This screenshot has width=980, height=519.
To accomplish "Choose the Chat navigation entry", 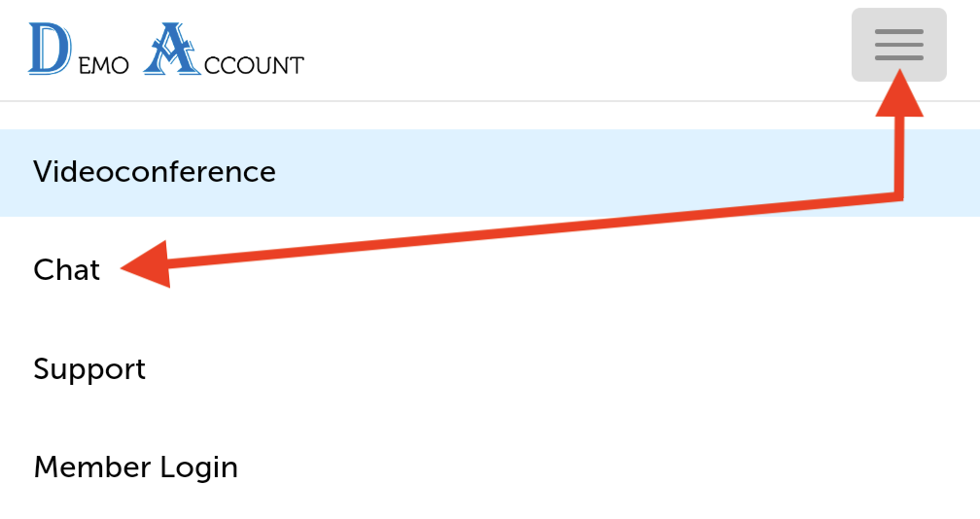I will point(67,270).
